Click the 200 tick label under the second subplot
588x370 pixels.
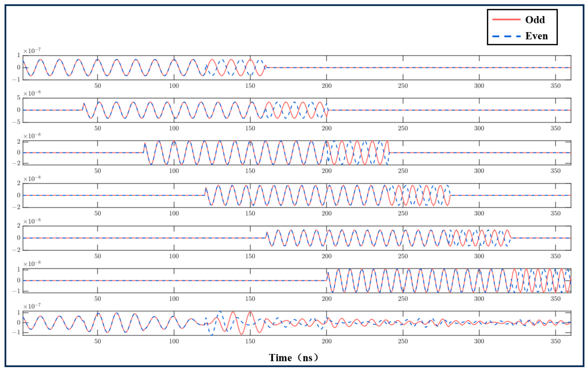pyautogui.click(x=326, y=128)
